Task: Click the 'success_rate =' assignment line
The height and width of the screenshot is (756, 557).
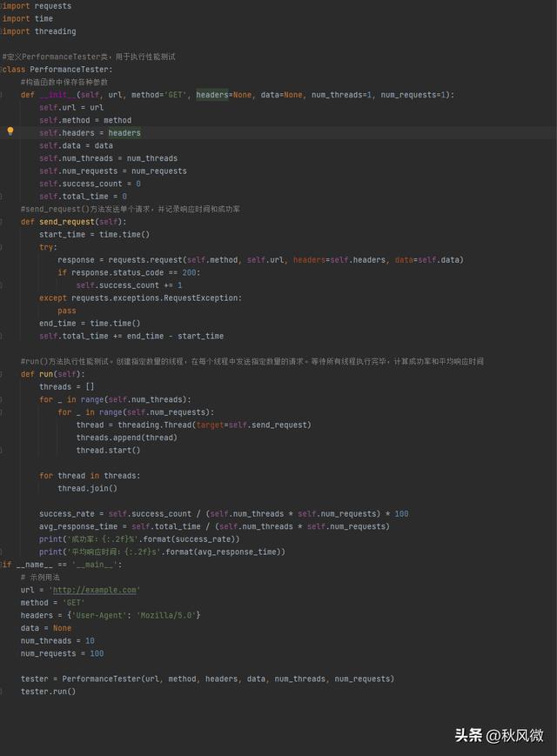Action: tap(224, 514)
